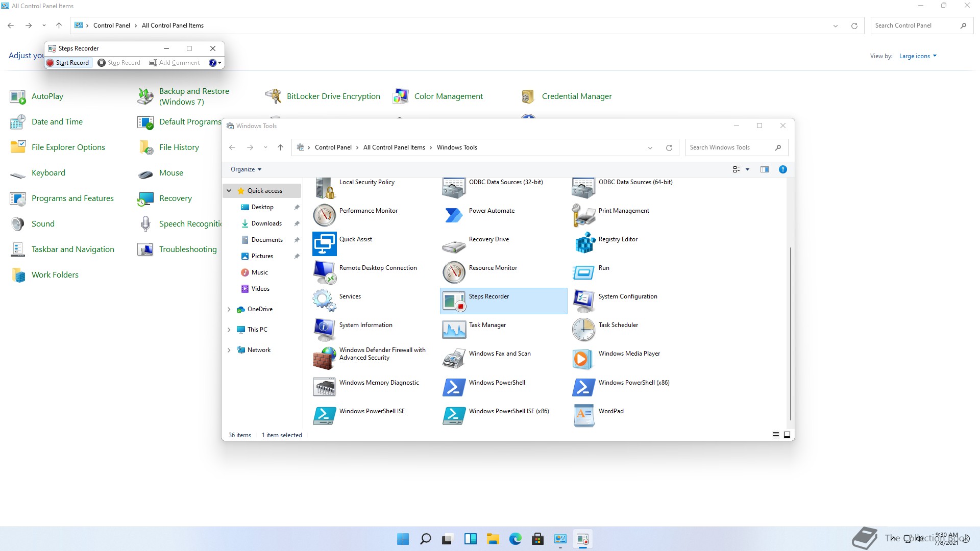Click the Windows Tools vertical scrollbar
The height and width of the screenshot is (551, 980).
click(x=791, y=334)
